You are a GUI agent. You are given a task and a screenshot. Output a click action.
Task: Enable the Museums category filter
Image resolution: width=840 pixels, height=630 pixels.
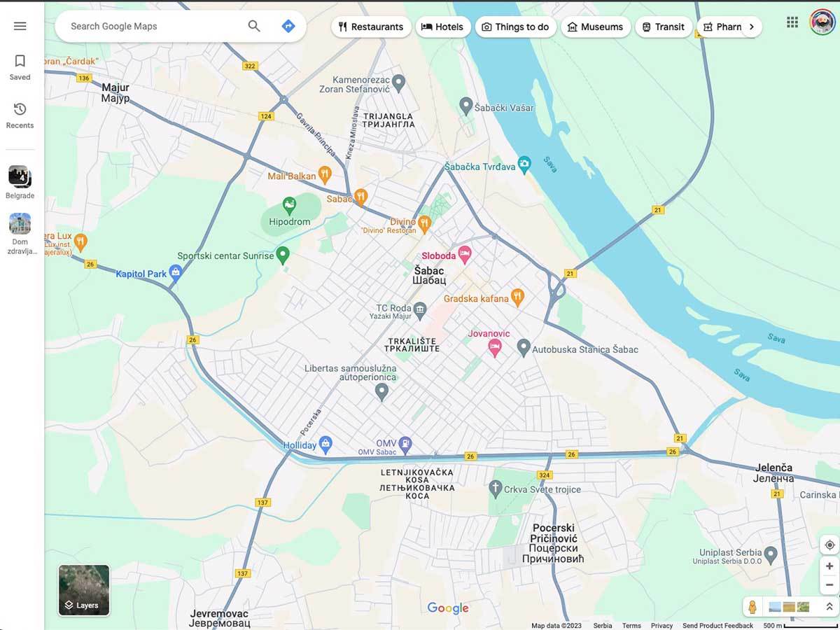tap(596, 27)
